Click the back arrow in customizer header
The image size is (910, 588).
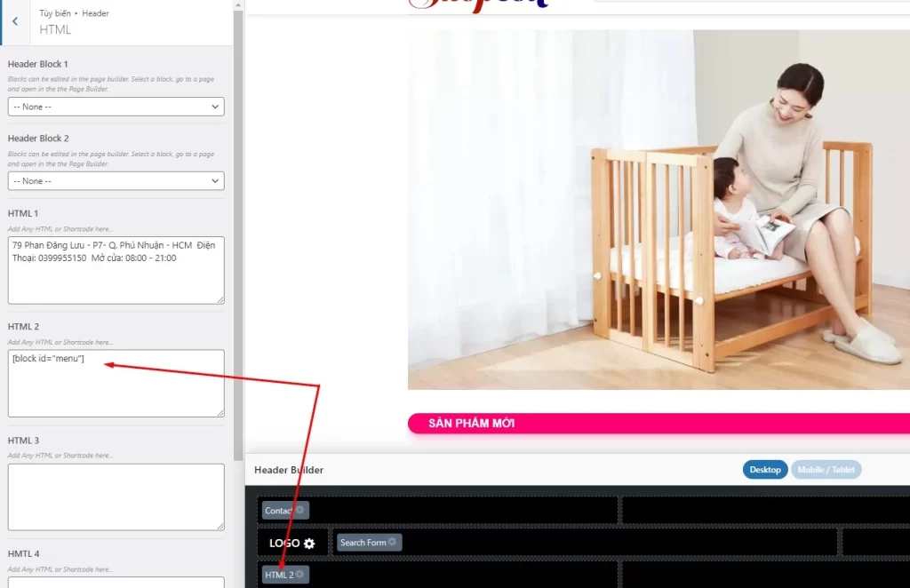tap(15, 22)
